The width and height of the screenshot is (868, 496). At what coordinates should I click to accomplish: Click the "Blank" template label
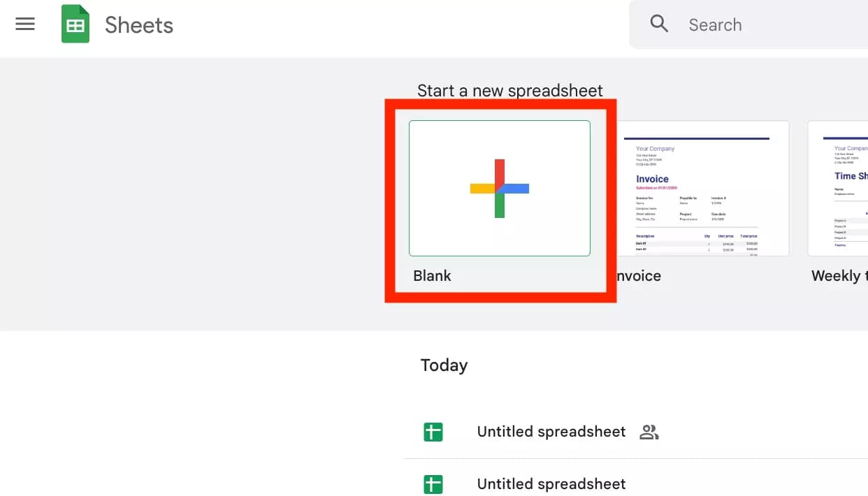[x=432, y=276]
